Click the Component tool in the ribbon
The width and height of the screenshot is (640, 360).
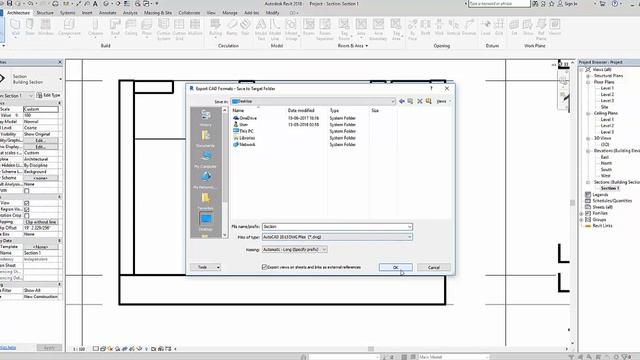coord(69,27)
